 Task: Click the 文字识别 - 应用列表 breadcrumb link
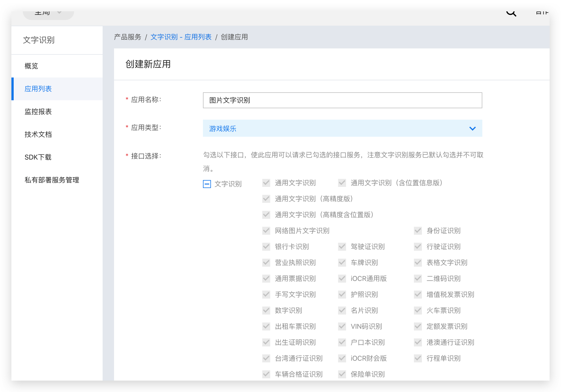click(x=181, y=37)
